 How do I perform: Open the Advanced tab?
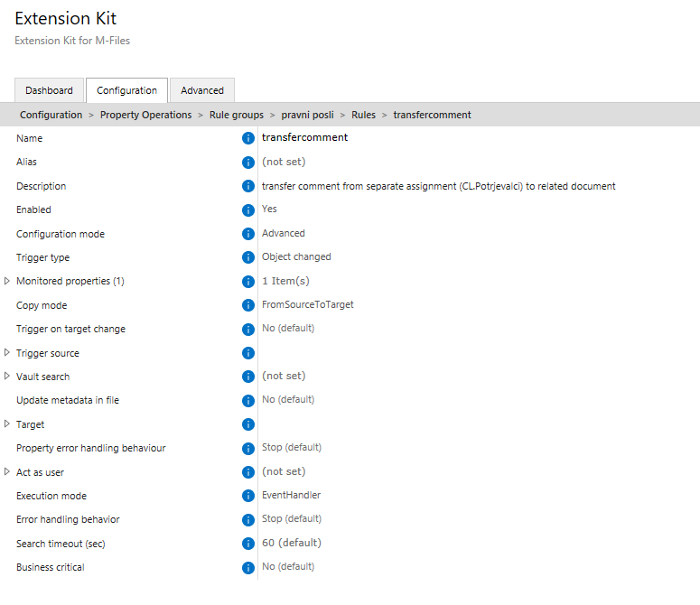tap(202, 90)
